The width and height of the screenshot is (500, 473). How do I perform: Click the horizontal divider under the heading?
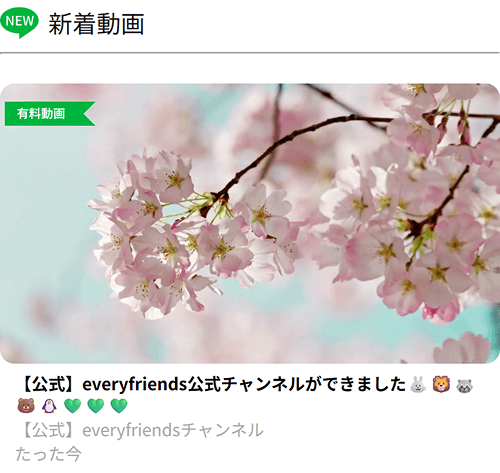point(250,53)
